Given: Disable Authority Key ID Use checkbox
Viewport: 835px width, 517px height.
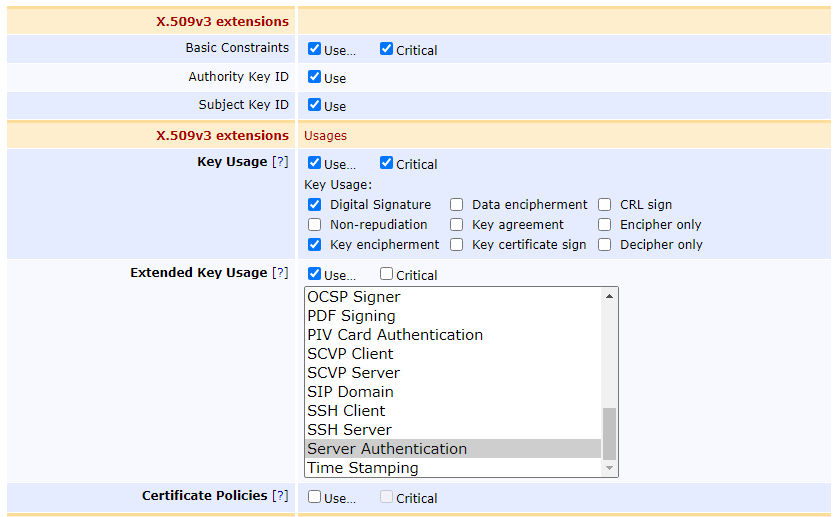Looking at the screenshot, I should 314,77.
